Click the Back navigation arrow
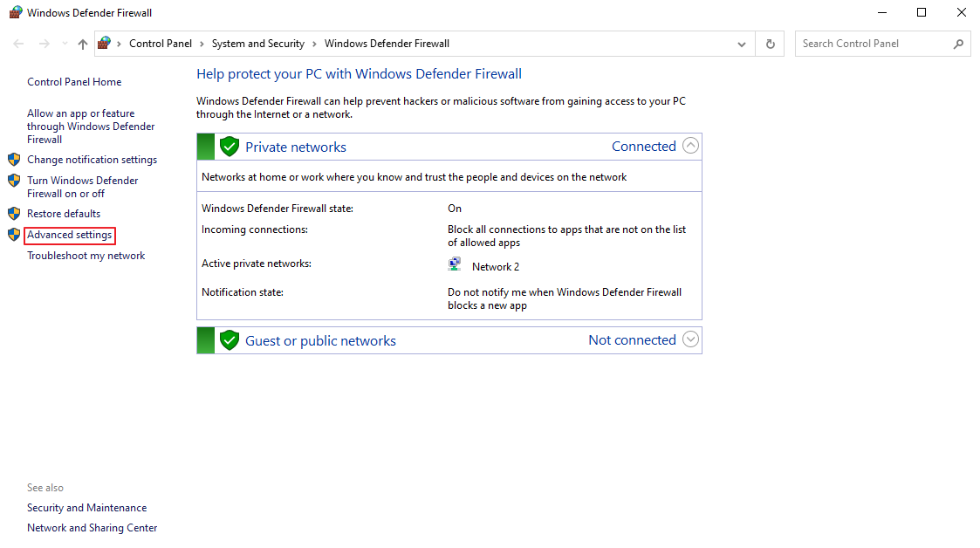 [x=18, y=44]
